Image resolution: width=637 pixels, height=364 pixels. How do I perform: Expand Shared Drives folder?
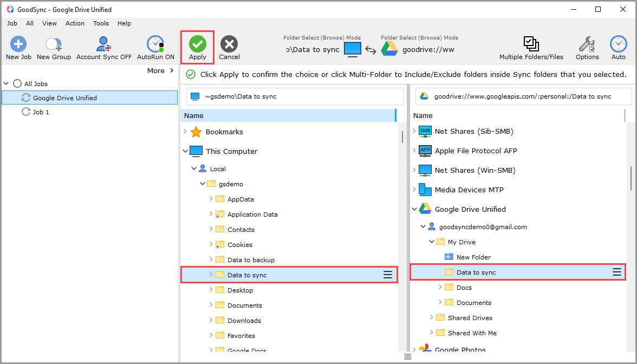(x=431, y=317)
